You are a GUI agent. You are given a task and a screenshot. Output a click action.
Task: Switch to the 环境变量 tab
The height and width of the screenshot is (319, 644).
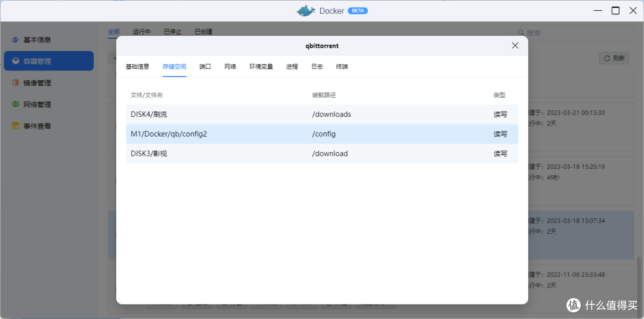pos(261,67)
